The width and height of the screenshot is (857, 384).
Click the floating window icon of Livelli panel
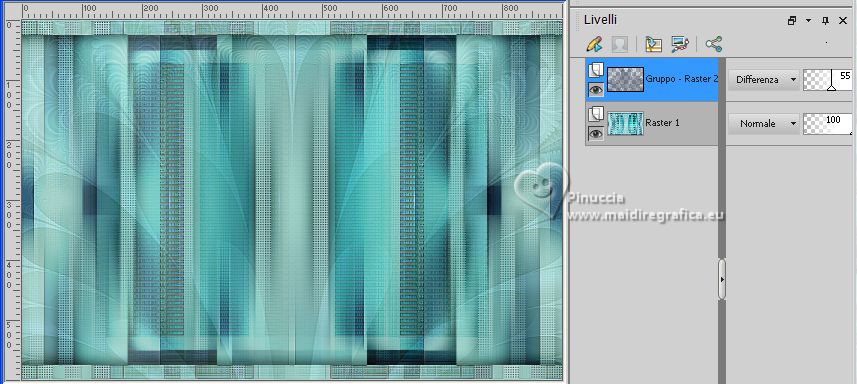click(x=792, y=21)
